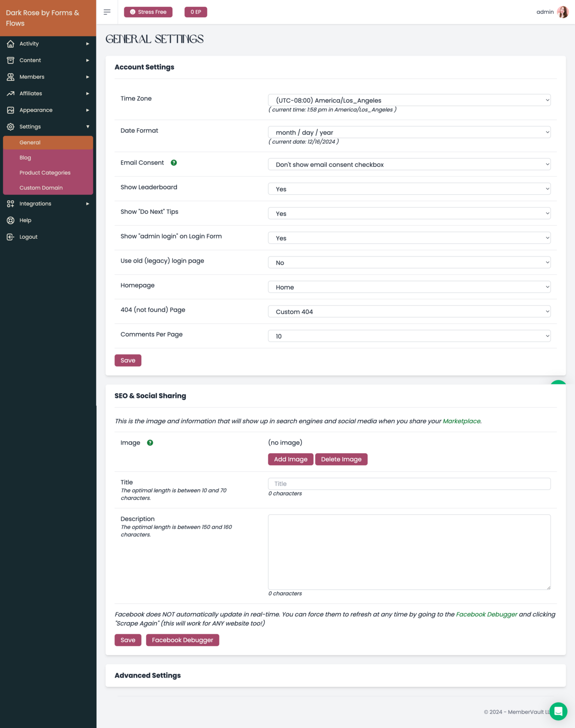Open the Show Leaderboard dropdown
Screen dimensions: 575x728
pos(409,189)
